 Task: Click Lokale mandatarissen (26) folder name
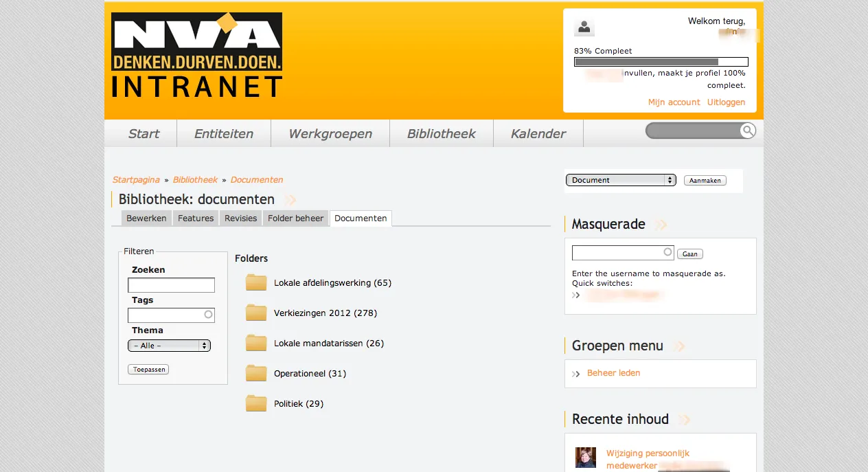(x=329, y=344)
